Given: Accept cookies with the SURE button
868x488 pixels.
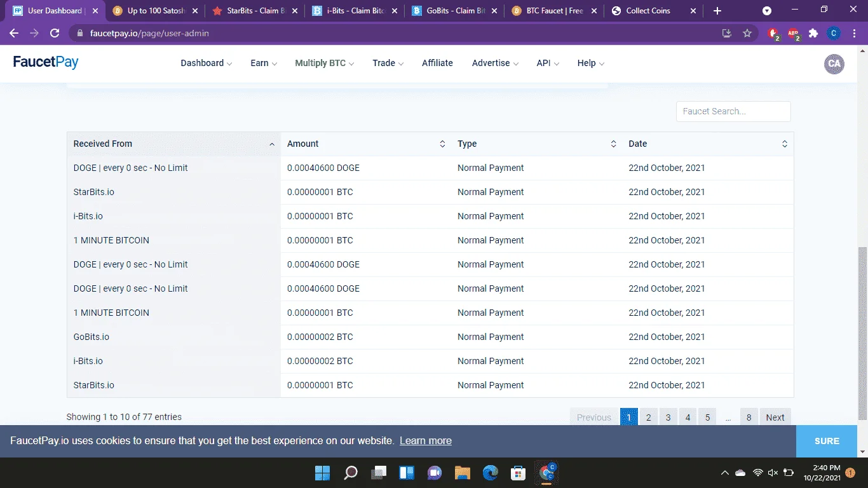Looking at the screenshot, I should click(x=827, y=441).
